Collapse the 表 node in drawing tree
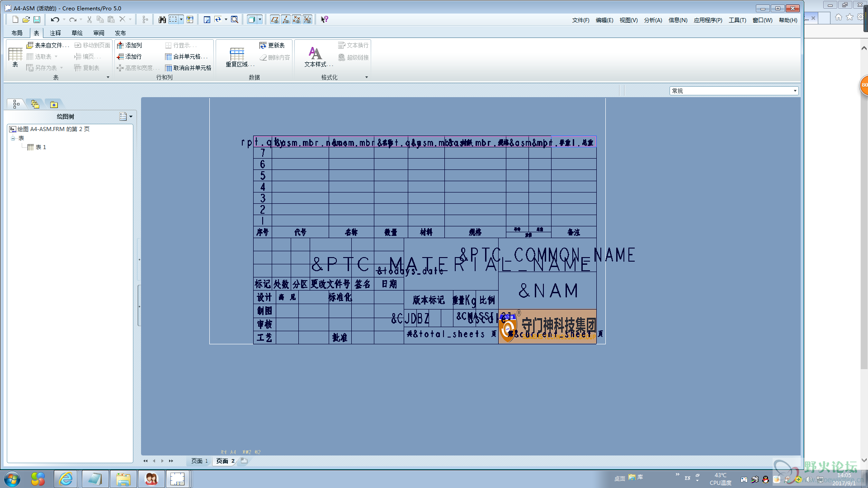868x488 pixels. coord(13,138)
